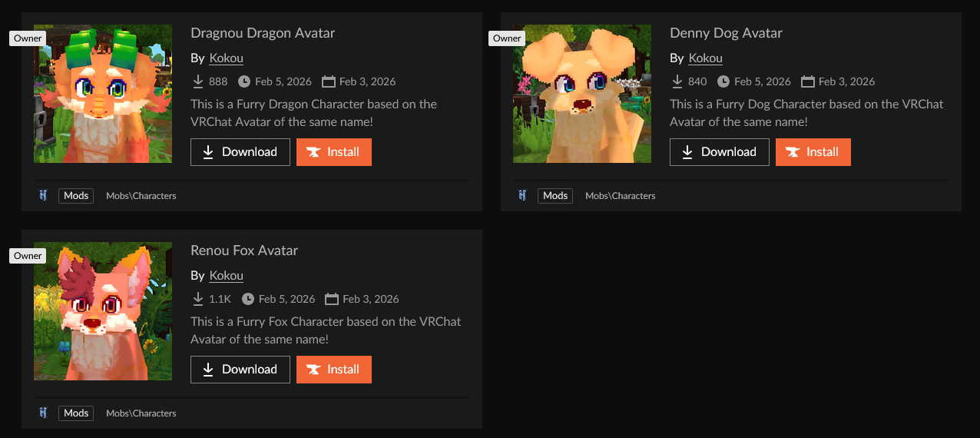Click the 1.1K downloads count text
Viewport: 980px width, 438px height.
(220, 299)
